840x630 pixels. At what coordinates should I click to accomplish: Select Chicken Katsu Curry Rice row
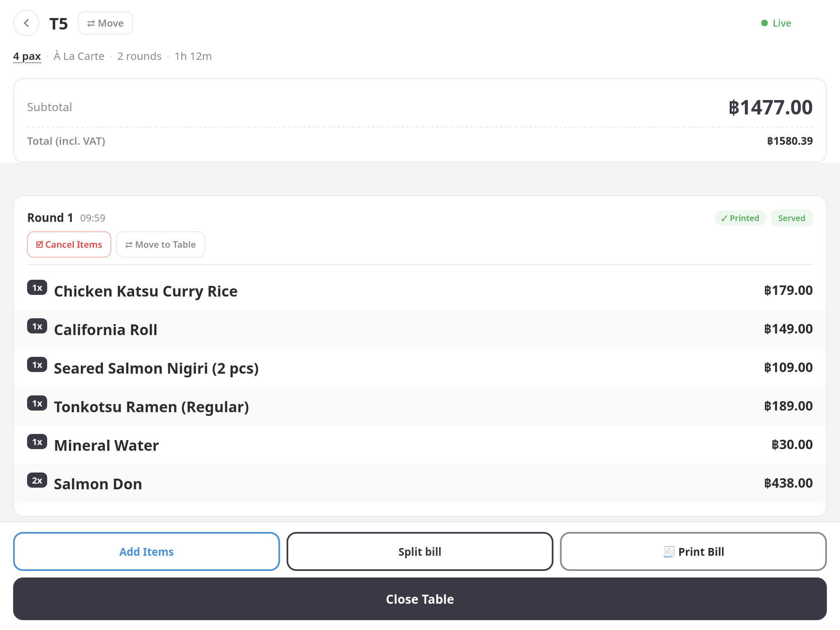pyautogui.click(x=420, y=291)
